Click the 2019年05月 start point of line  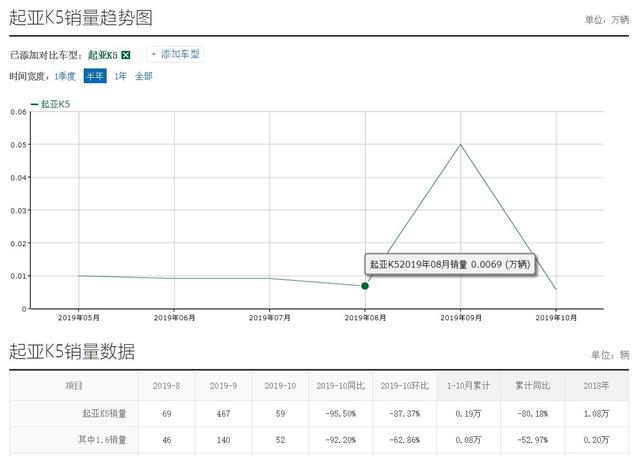pyautogui.click(x=79, y=276)
